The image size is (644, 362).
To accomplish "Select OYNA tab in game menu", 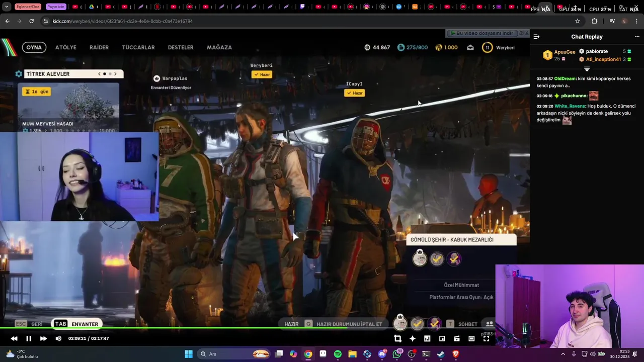I will [x=34, y=47].
